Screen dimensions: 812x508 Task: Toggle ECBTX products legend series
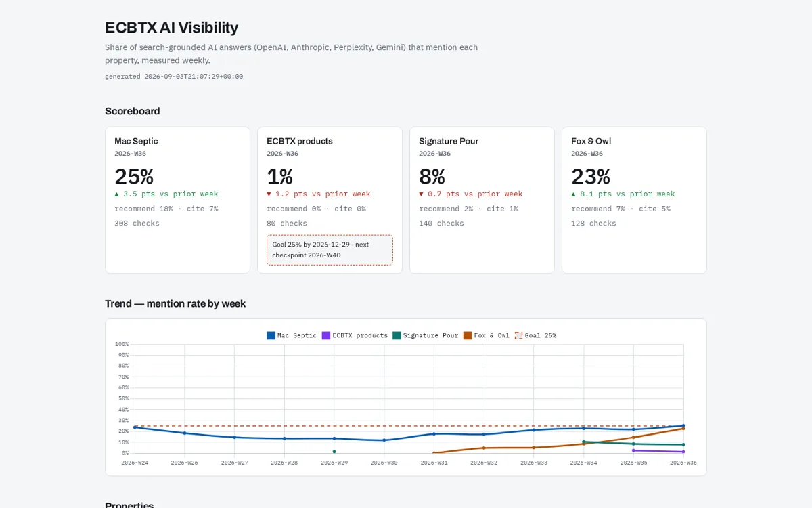(x=355, y=335)
